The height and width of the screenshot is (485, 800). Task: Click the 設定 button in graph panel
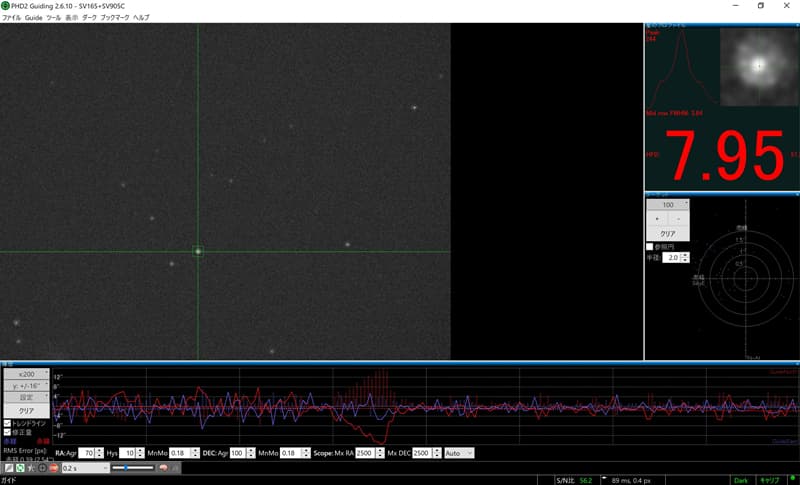point(27,397)
